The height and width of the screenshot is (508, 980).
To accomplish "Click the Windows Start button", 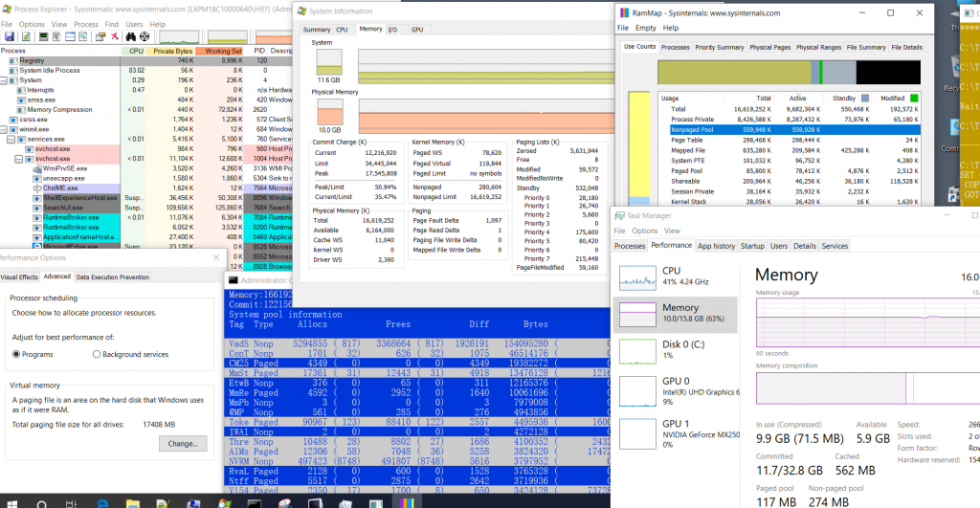I will 11,503.
